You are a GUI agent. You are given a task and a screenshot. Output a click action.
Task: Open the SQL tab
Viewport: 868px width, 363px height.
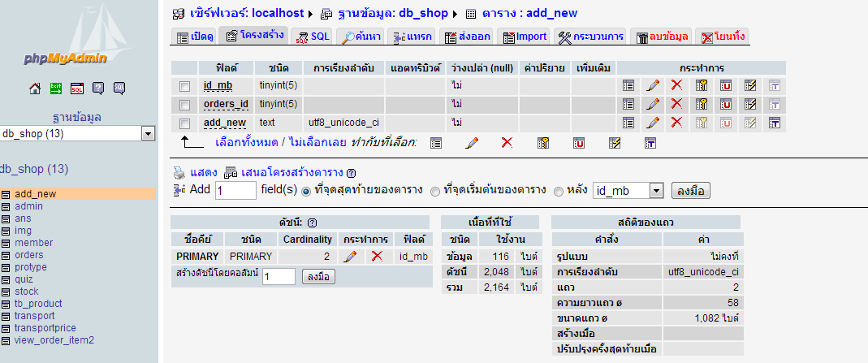click(x=313, y=37)
